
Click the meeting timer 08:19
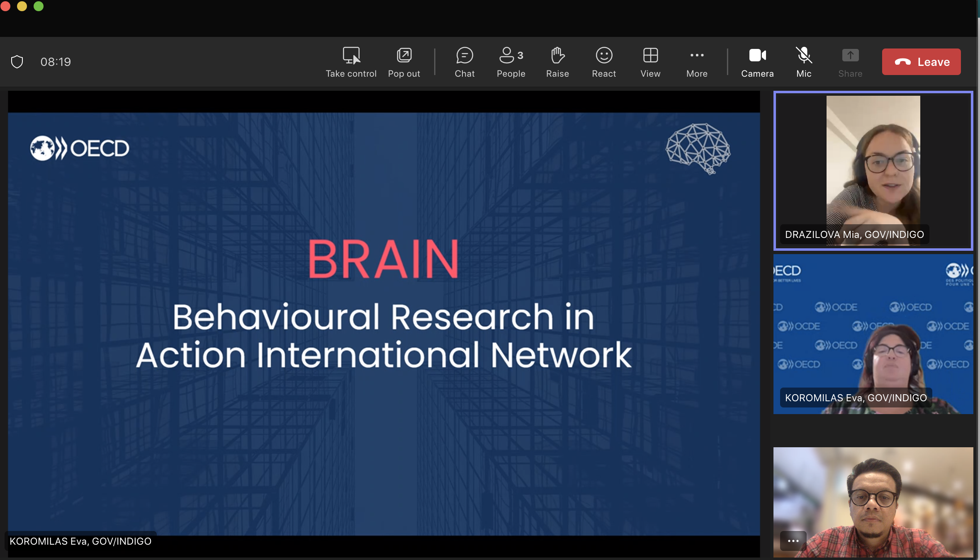[56, 62]
